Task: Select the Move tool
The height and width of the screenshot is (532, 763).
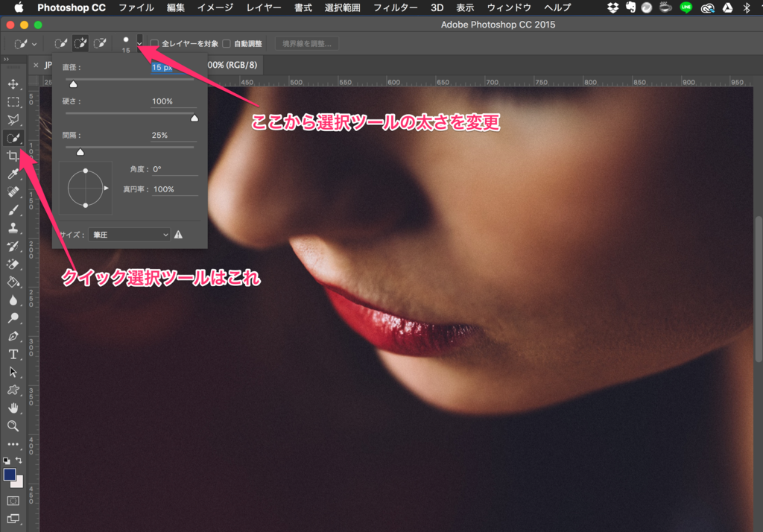Action: [x=13, y=84]
